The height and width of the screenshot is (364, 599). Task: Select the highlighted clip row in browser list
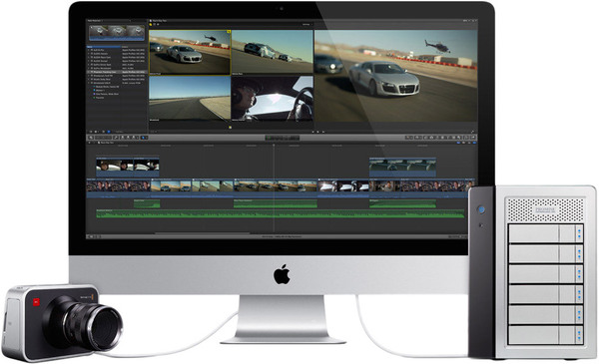116,72
